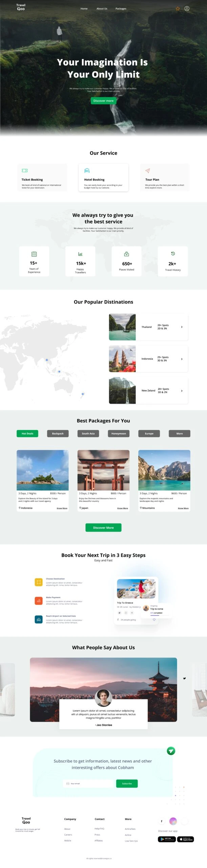Click the Ticket Booking ticket icon

(24, 171)
